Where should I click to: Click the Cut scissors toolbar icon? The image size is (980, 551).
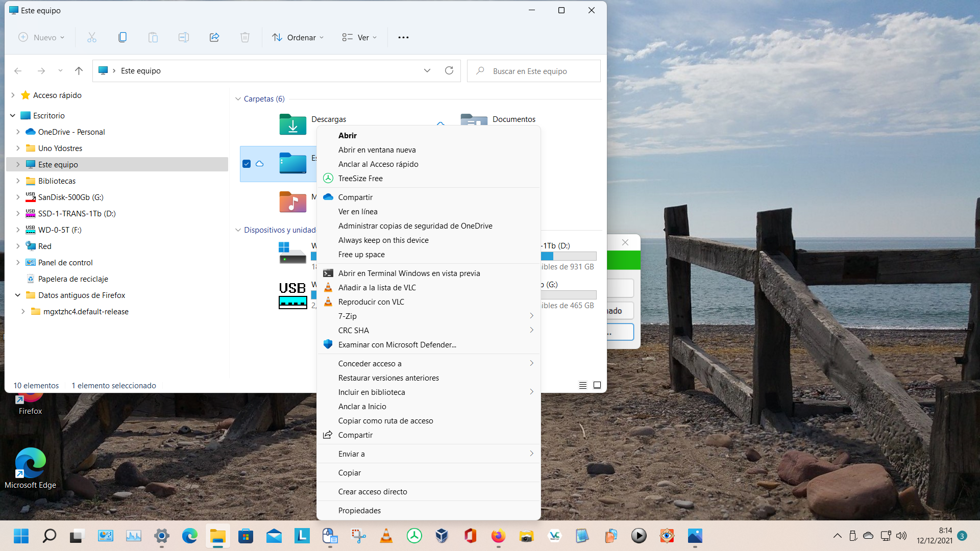[x=92, y=37]
